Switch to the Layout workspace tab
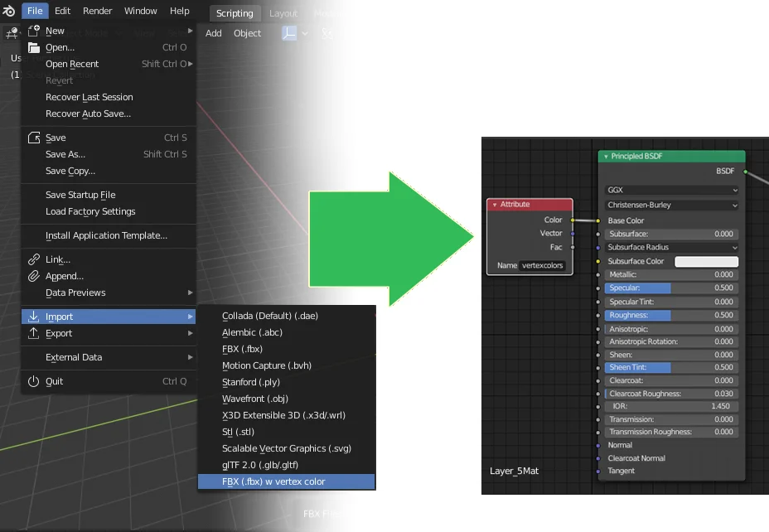Viewport: 769px width, 532px height. pyautogui.click(x=283, y=12)
